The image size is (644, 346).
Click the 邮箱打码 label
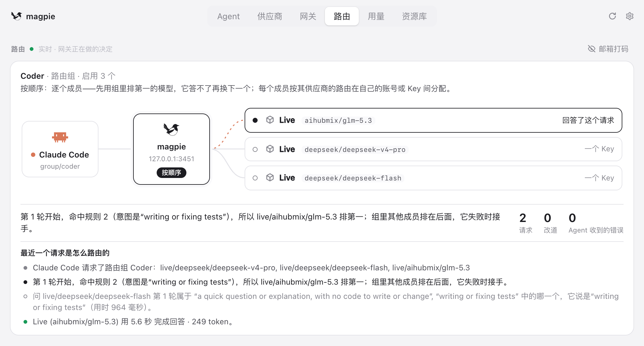coord(614,49)
